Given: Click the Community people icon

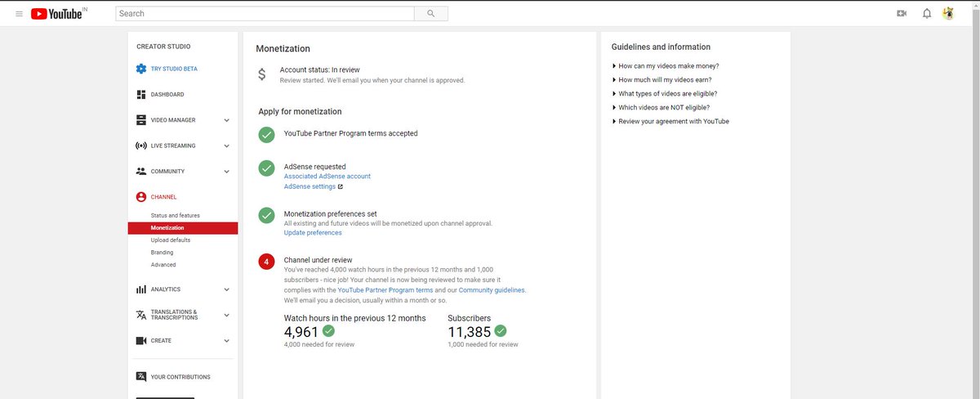Looking at the screenshot, I should (141, 172).
